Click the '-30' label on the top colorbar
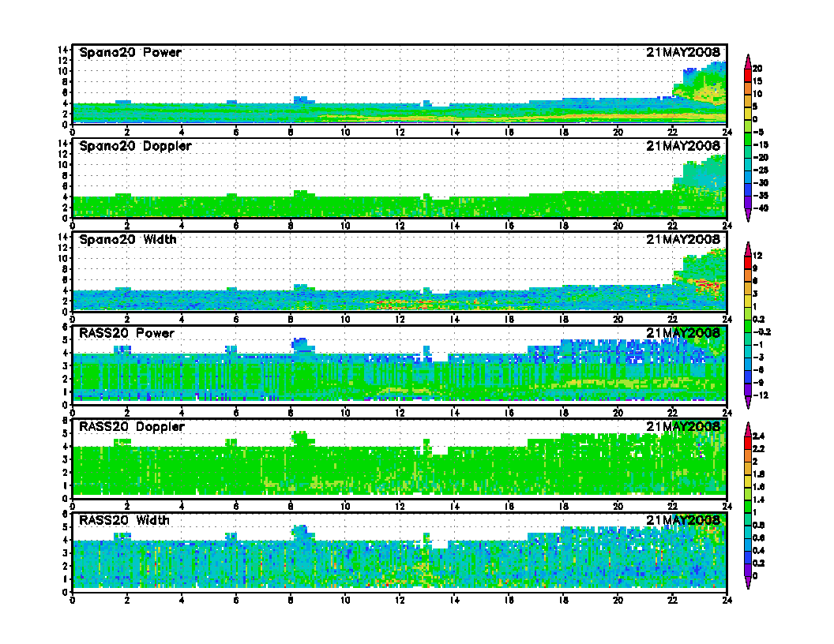The image size is (834, 644). click(x=761, y=183)
